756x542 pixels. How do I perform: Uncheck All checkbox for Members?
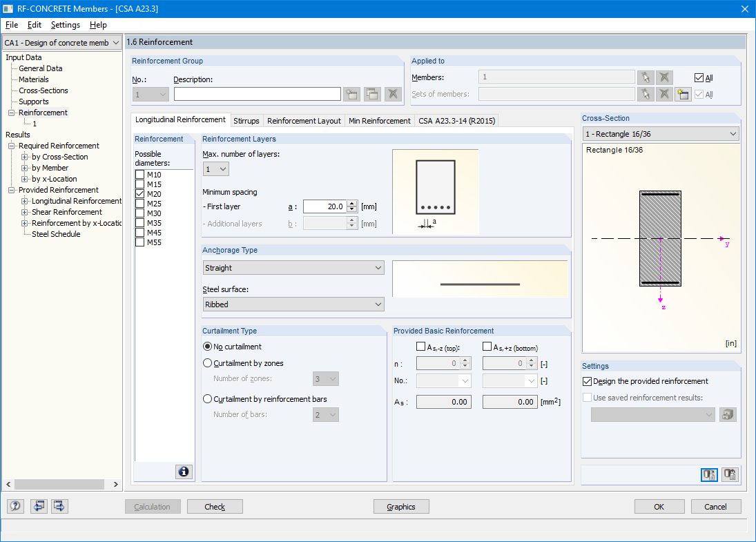(699, 77)
